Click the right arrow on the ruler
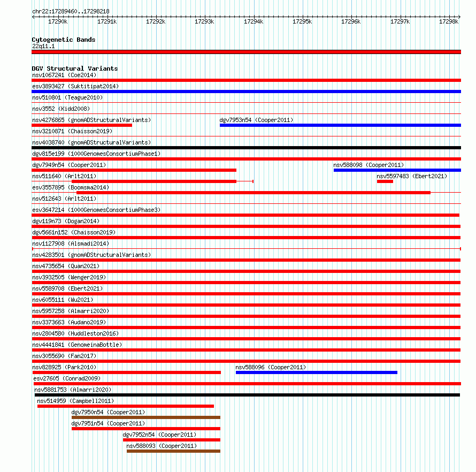The height and width of the screenshot is (472, 476). 459,17
